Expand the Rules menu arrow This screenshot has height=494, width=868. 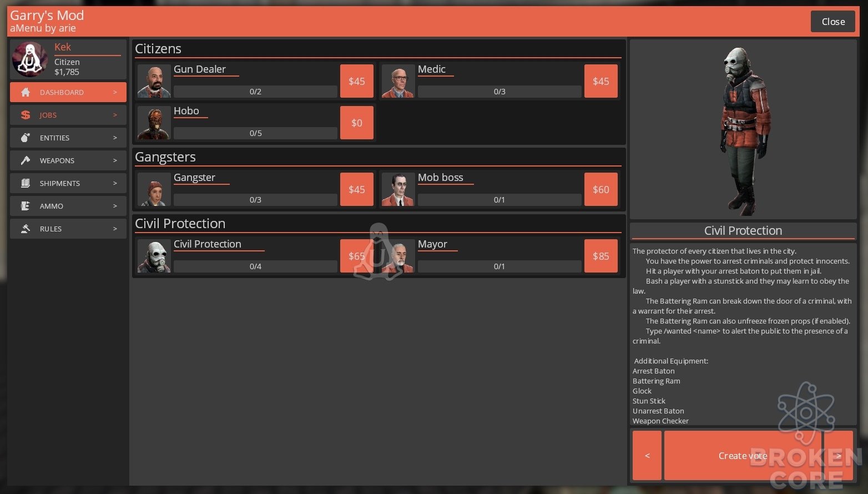[115, 229]
